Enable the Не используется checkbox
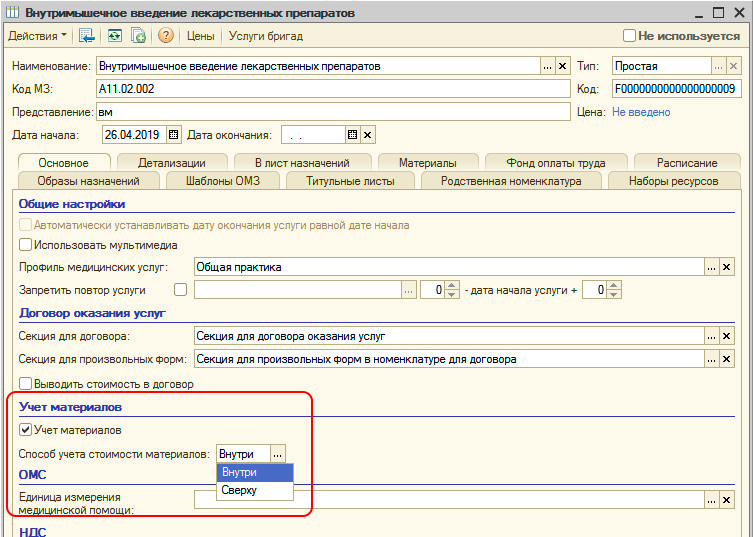Viewport: 753px width, 537px height. coord(629,35)
